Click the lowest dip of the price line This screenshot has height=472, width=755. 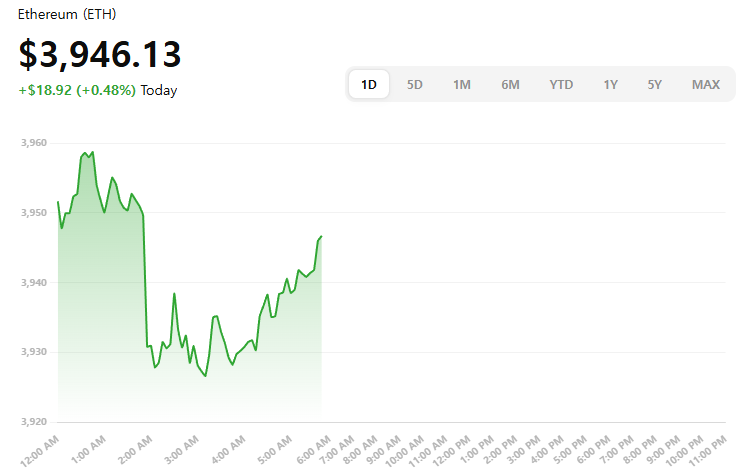205,376
